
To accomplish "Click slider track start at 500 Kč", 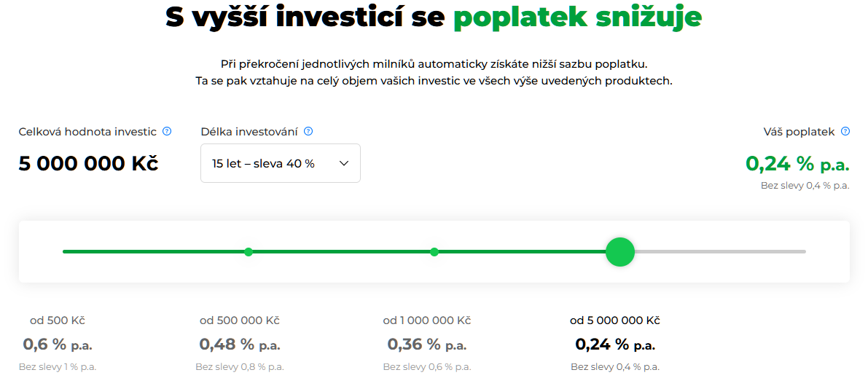I will pos(66,252).
